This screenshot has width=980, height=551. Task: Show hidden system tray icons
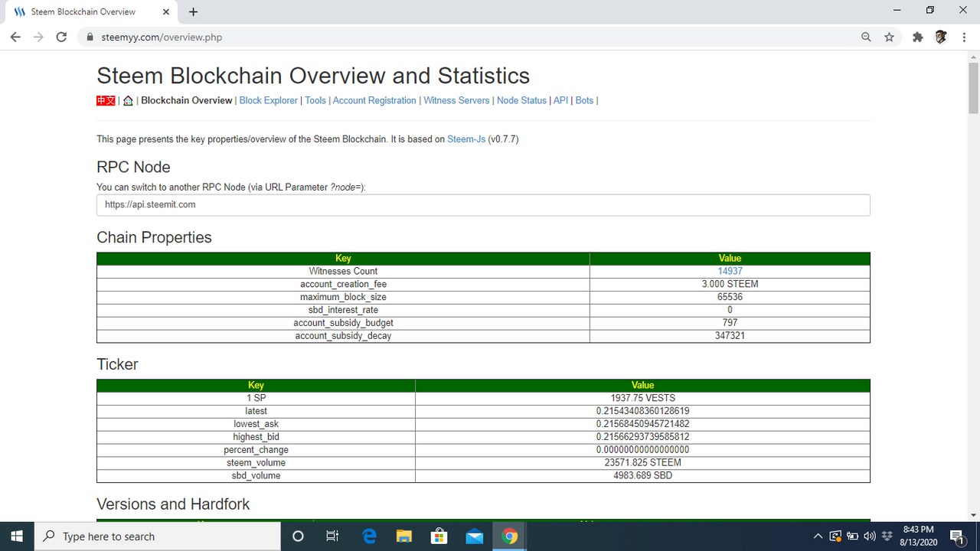(818, 536)
